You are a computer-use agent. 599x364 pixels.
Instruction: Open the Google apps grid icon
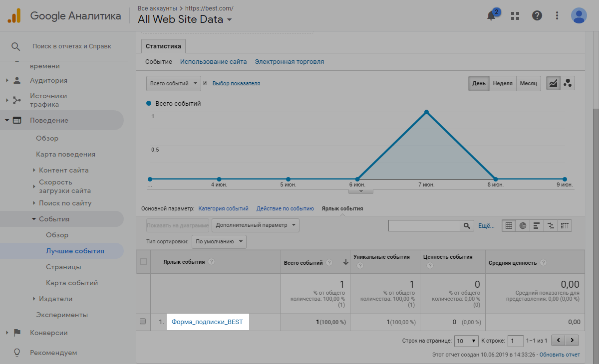515,15
